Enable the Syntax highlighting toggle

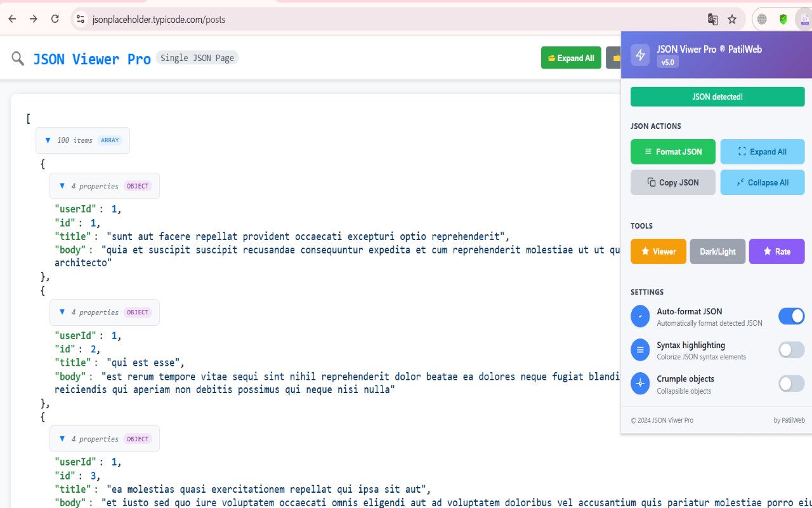pyautogui.click(x=792, y=350)
